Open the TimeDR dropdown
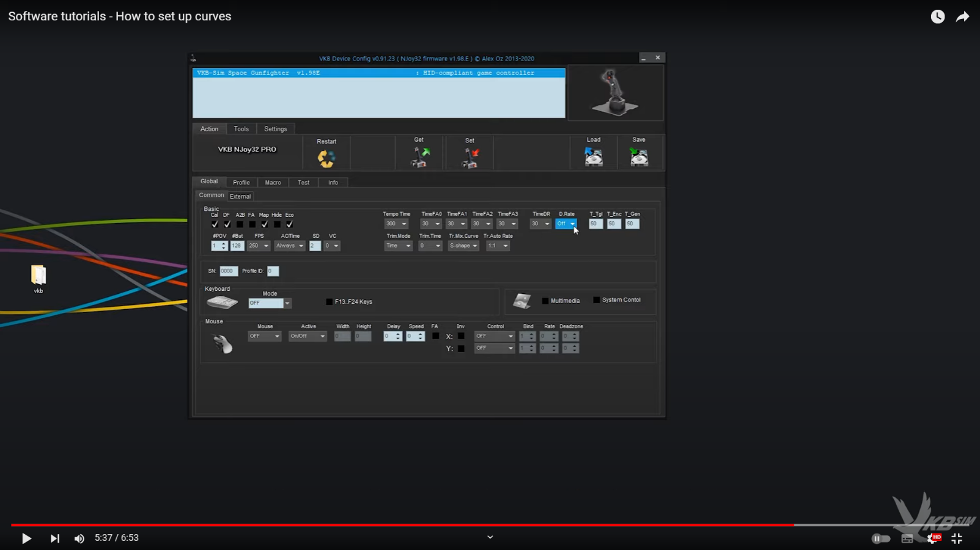 coord(540,224)
